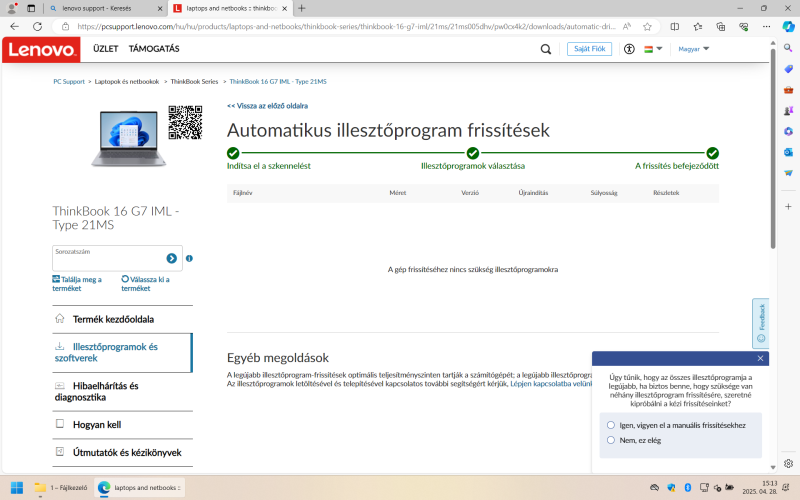
Task: Click ThinkBook Series breadcrumb
Action: (194, 82)
